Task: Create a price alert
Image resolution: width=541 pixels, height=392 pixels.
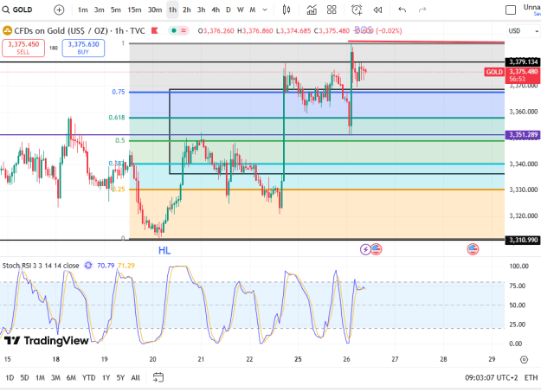Action: pos(357,10)
